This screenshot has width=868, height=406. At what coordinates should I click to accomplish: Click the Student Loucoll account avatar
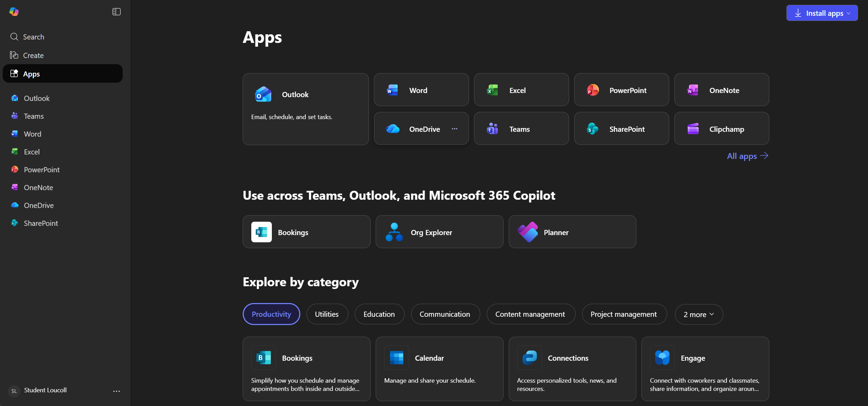[x=14, y=391]
